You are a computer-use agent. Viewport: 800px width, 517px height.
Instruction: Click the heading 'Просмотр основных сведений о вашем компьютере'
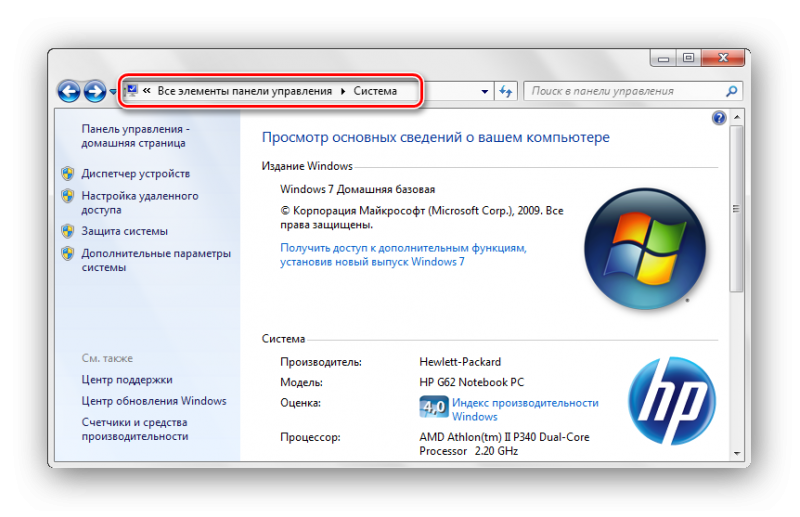(436, 137)
